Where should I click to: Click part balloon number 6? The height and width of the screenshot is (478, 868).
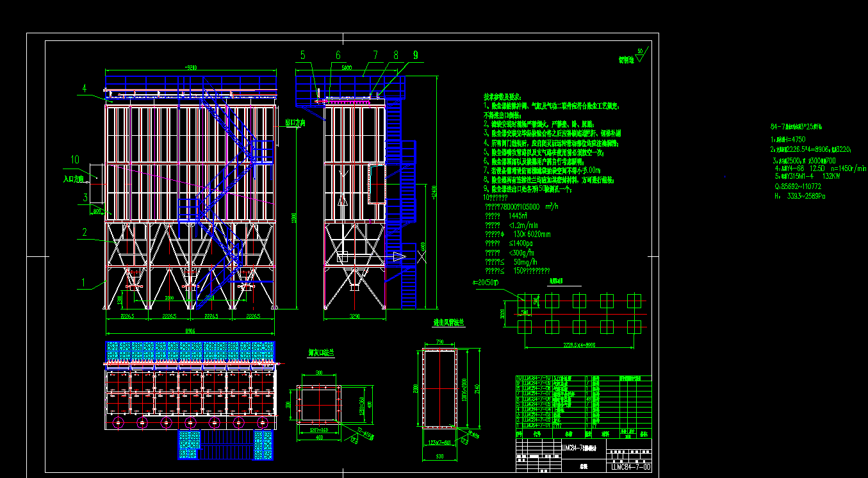click(338, 55)
